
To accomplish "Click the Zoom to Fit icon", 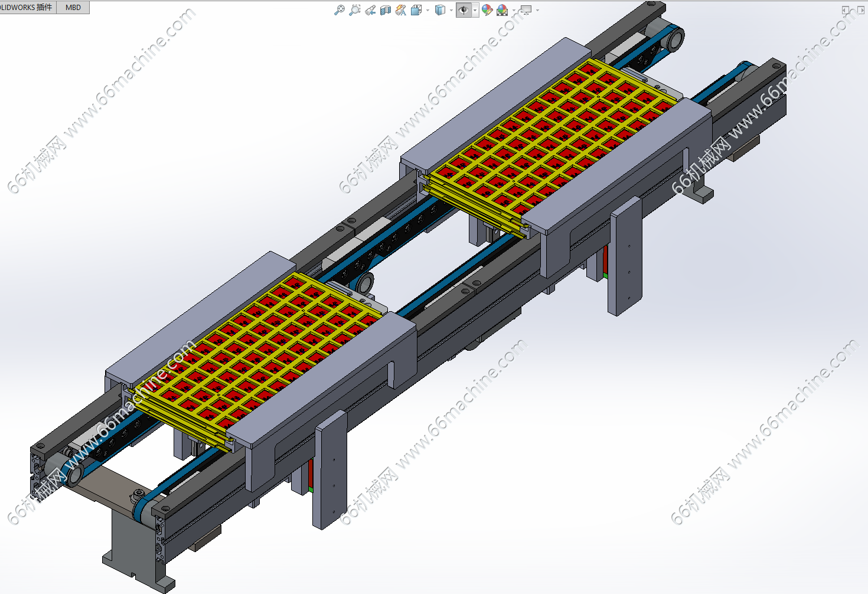I will (x=339, y=10).
